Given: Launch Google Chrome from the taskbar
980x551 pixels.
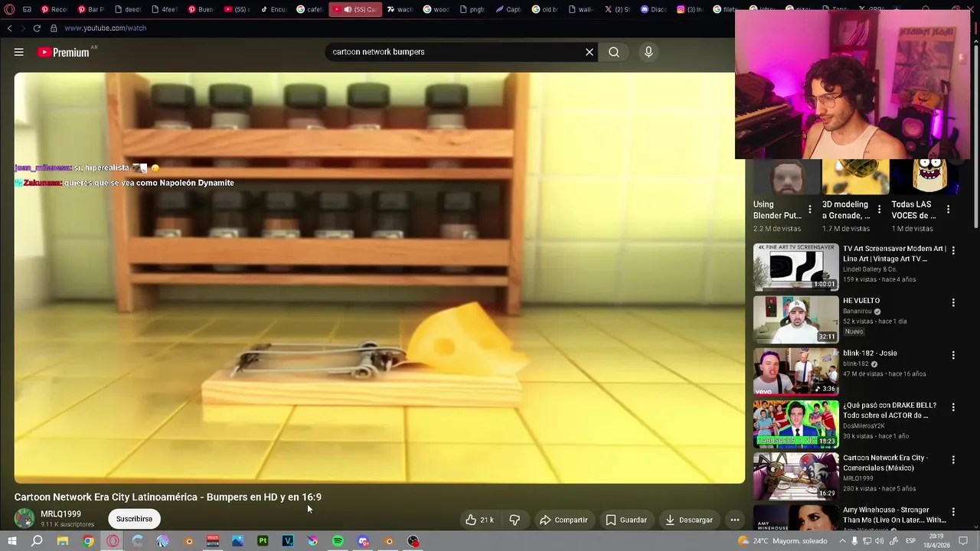Looking at the screenshot, I should (x=88, y=541).
